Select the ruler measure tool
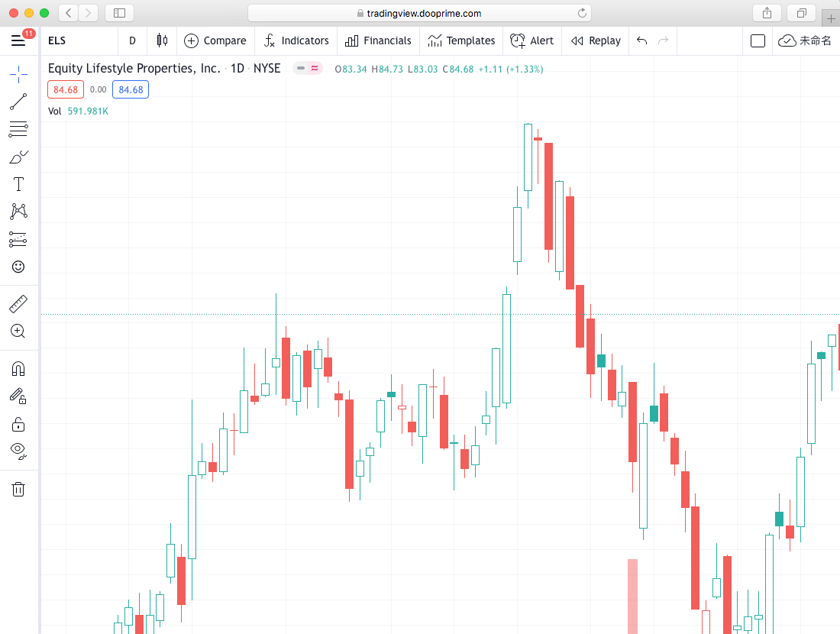Viewport: 840px width, 634px height. click(18, 304)
